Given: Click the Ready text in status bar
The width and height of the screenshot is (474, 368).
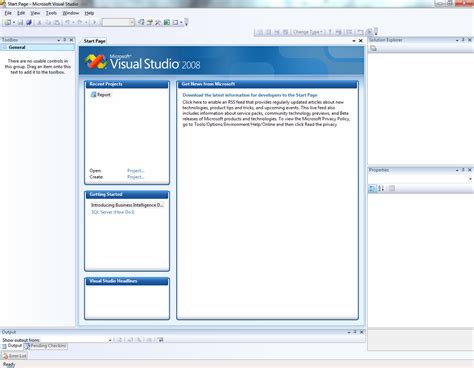Looking at the screenshot, I should (9, 364).
